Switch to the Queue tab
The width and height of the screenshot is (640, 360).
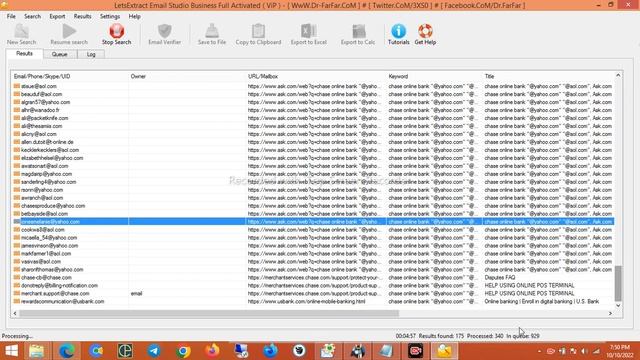[x=60, y=54]
